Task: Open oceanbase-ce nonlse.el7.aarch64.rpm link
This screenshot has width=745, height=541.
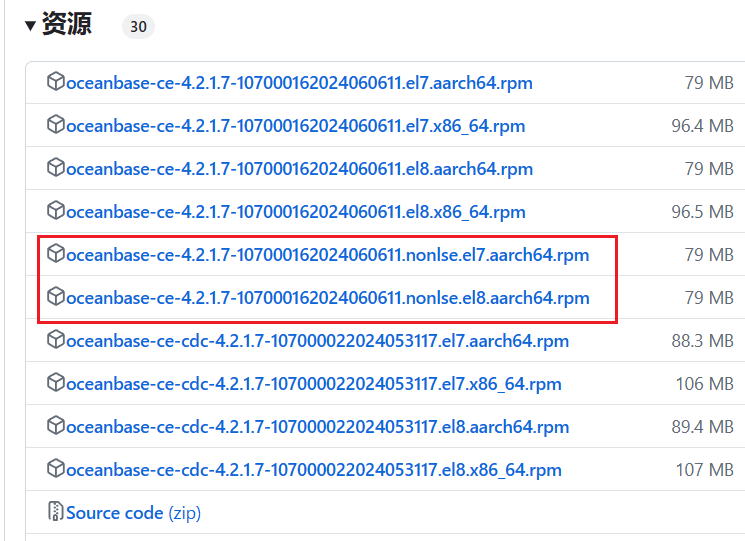Action: (327, 255)
